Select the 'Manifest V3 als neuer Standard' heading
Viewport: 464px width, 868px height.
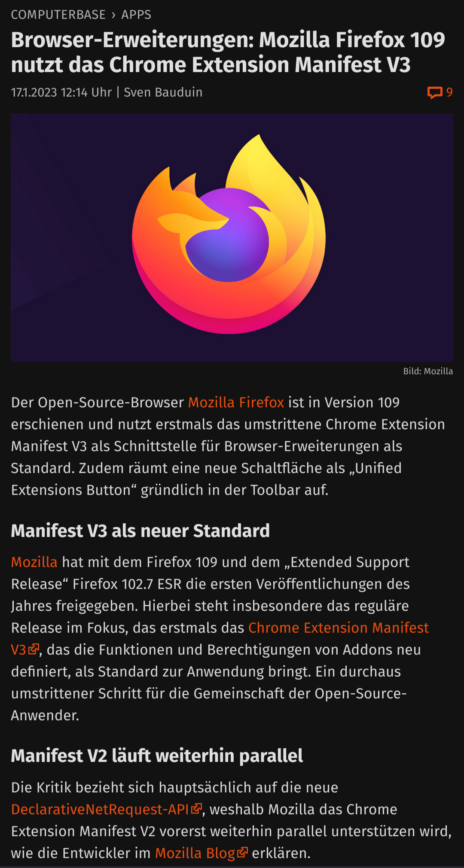click(140, 531)
